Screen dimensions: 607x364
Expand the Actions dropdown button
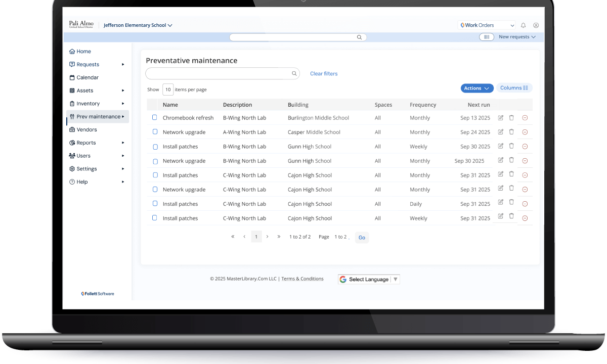[x=476, y=88]
